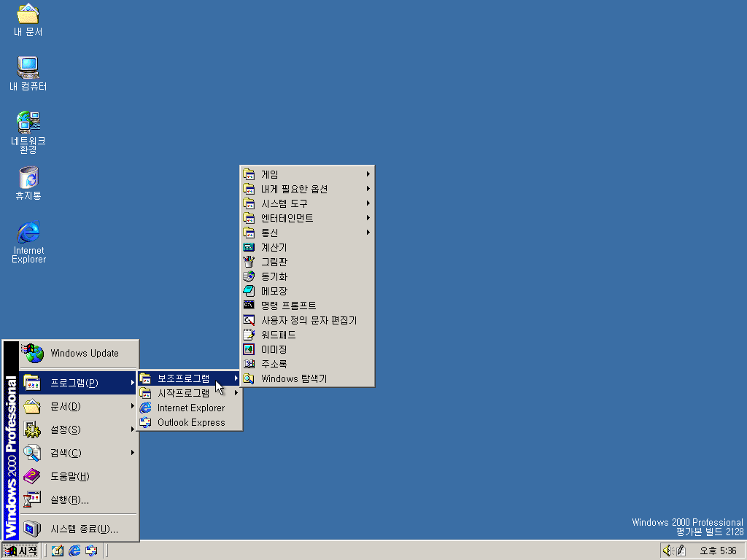
Task: Open the 내 문서 desktop icon
Action: (28, 20)
